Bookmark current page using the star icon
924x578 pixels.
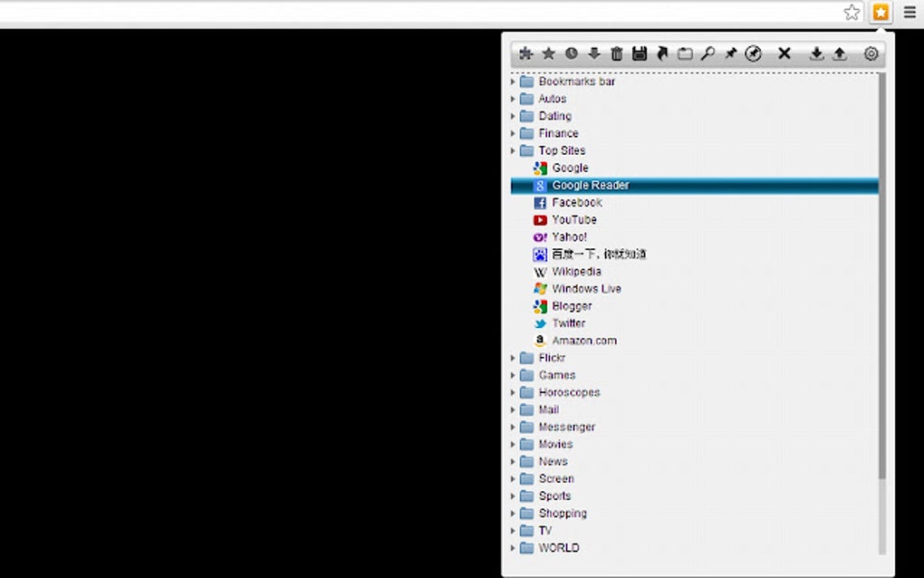click(548, 53)
